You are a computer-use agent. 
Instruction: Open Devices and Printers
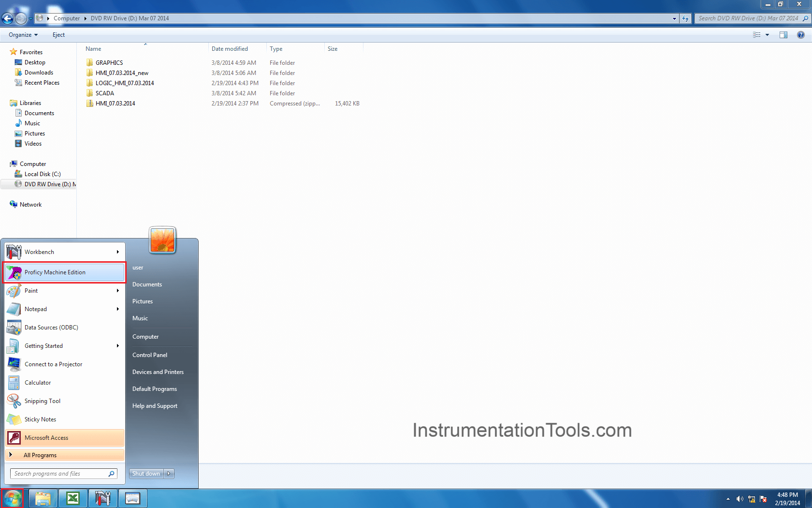[x=158, y=372]
